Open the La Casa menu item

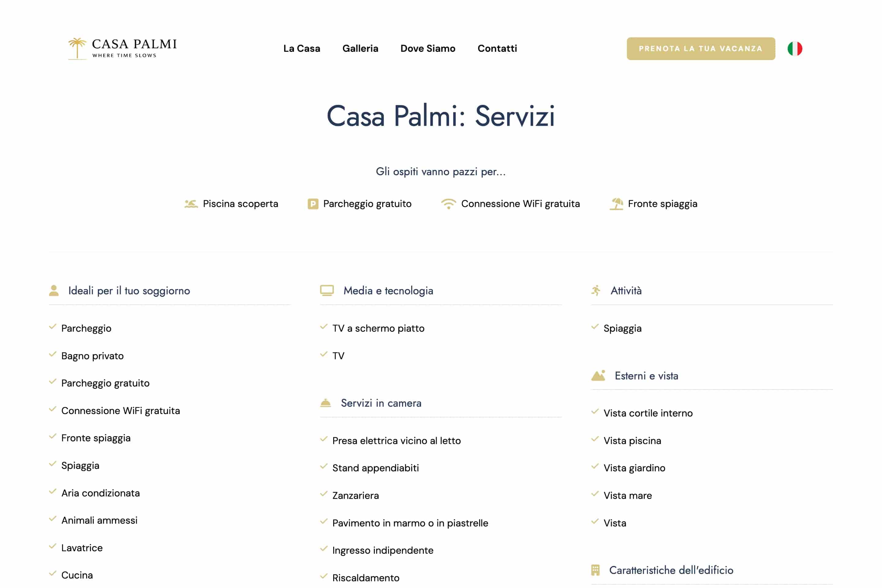point(301,48)
